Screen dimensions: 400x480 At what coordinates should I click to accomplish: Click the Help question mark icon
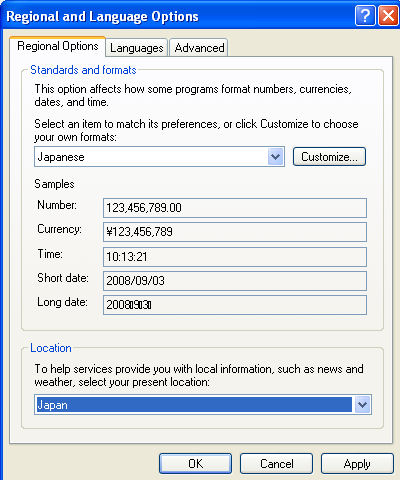[365, 15]
